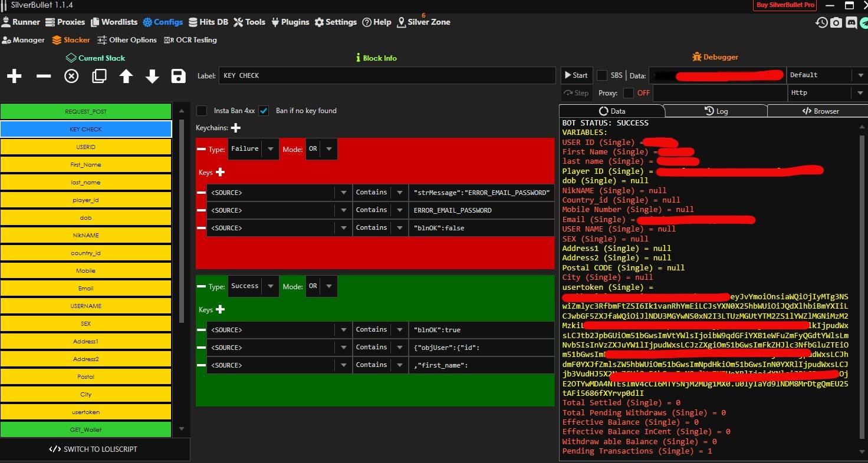Viewport: 868px width, 463px height.
Task: Open the history clock icon
Action: point(821,22)
